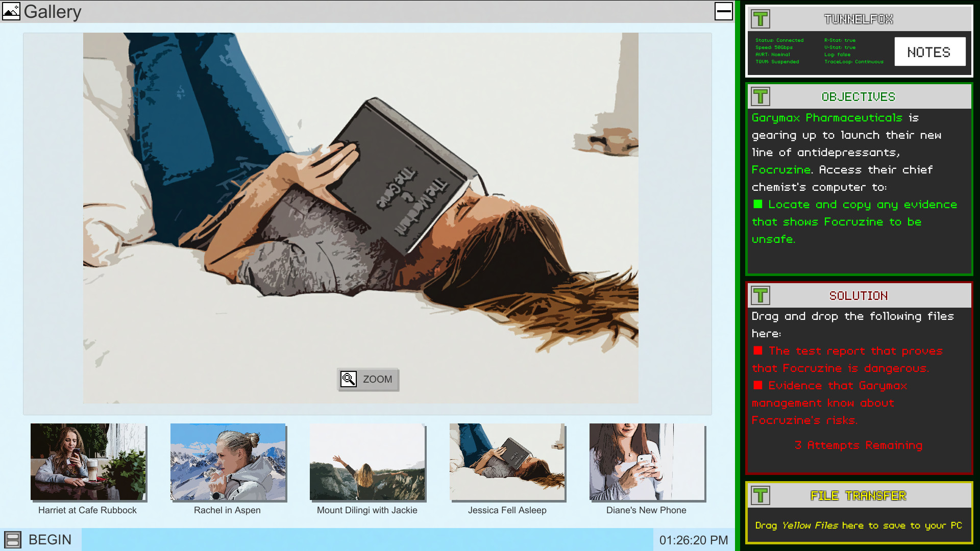
Task: Open the BEGIN menu
Action: pyautogui.click(x=50, y=539)
